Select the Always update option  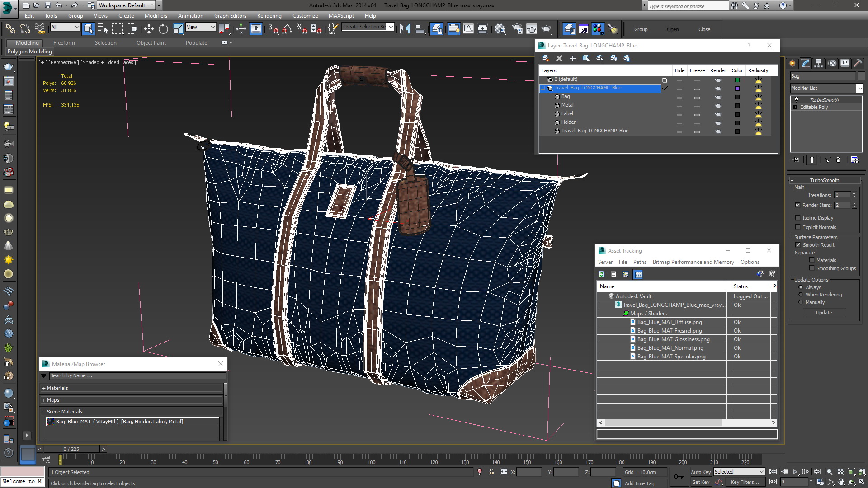(x=801, y=287)
